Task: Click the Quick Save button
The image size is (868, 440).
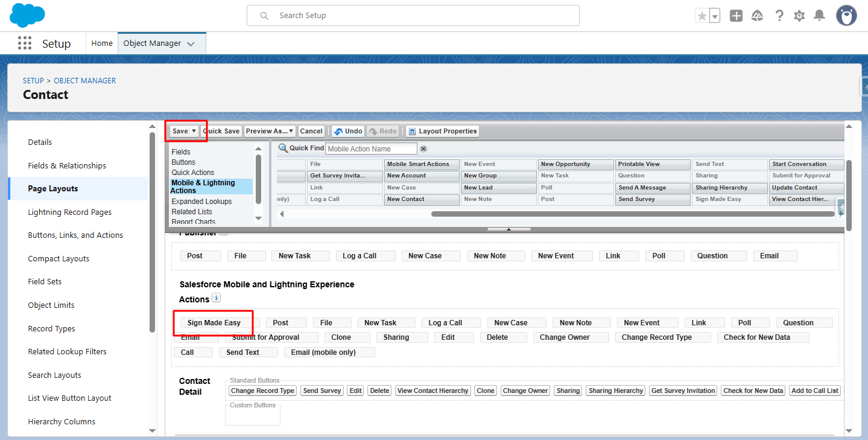Action: (221, 131)
